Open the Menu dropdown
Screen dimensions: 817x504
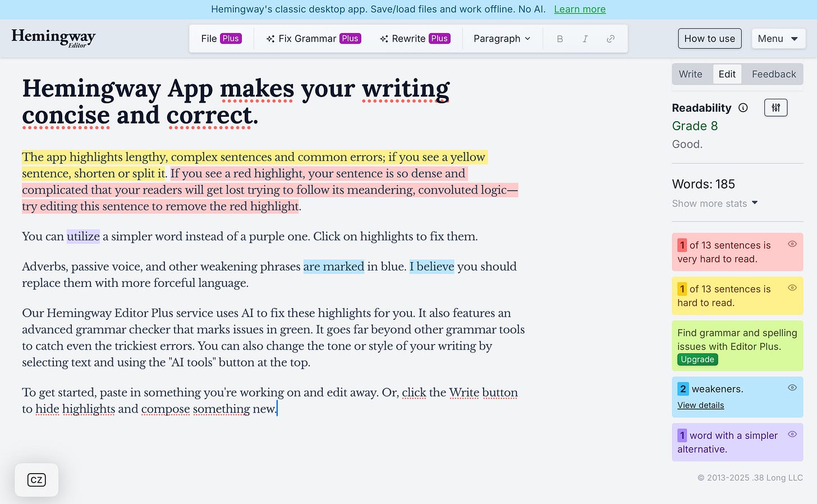pyautogui.click(x=778, y=39)
